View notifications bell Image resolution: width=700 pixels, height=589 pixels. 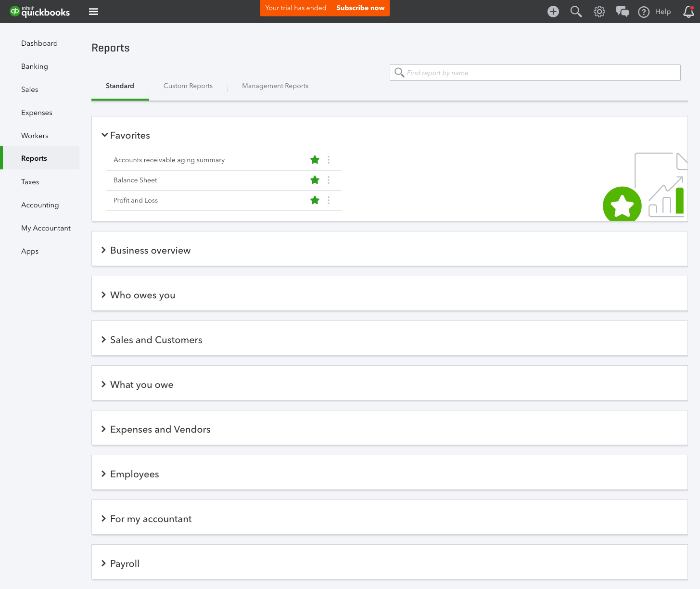pyautogui.click(x=688, y=12)
